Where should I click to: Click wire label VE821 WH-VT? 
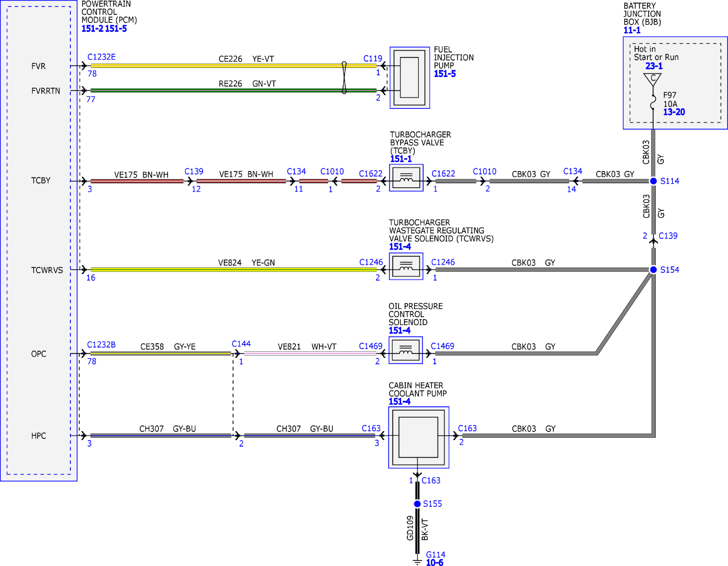tap(307, 347)
